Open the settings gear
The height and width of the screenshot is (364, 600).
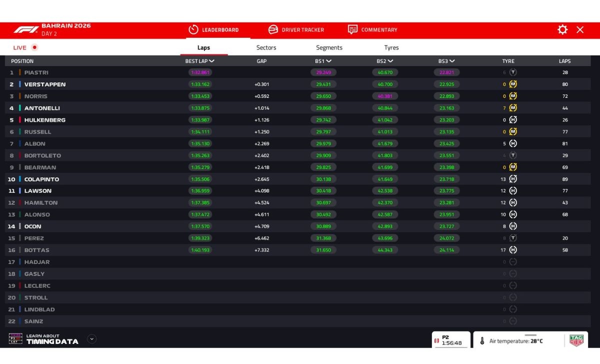tap(562, 30)
